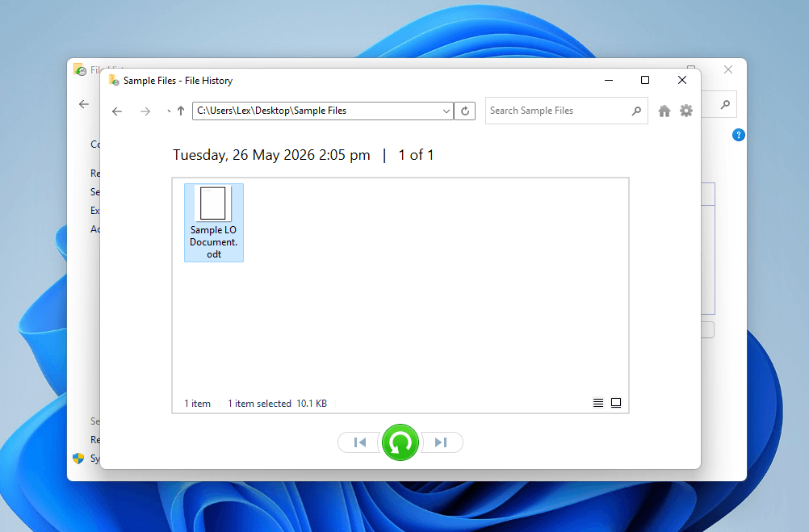The width and height of the screenshot is (809, 532).
Task: Go to File History home
Action: click(664, 111)
